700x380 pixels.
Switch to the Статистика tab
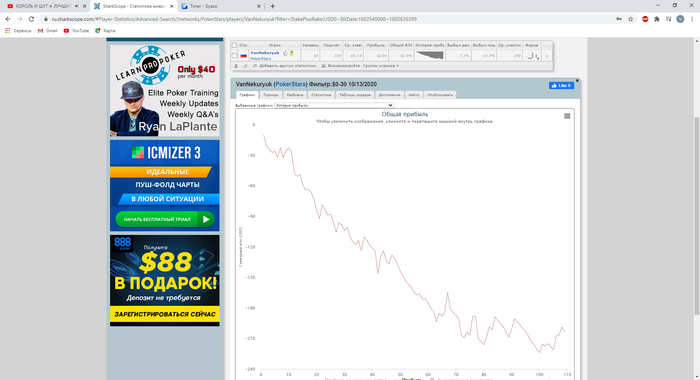tap(321, 95)
